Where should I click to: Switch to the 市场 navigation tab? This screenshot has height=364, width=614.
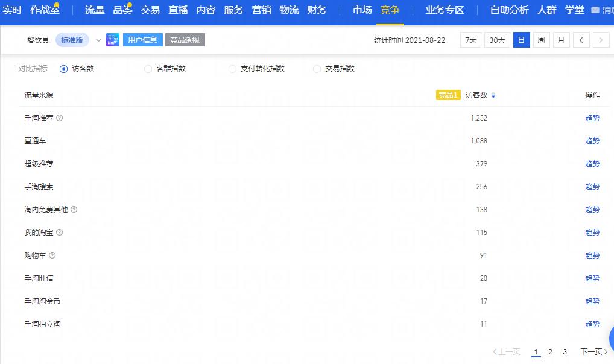pos(362,10)
